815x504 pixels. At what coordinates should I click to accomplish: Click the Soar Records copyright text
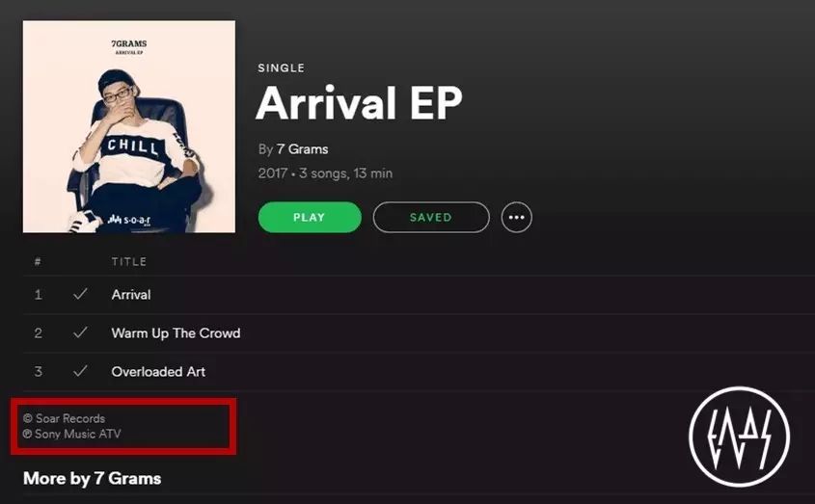64,418
